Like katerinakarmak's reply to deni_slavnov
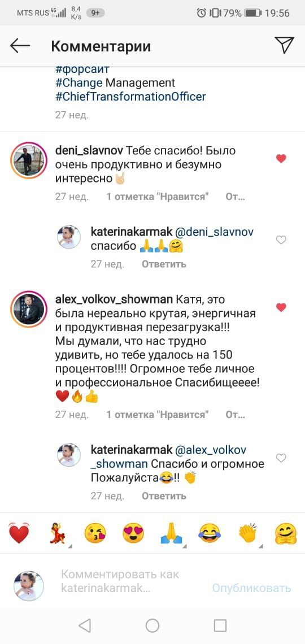The height and width of the screenshot is (644, 305). [x=281, y=240]
